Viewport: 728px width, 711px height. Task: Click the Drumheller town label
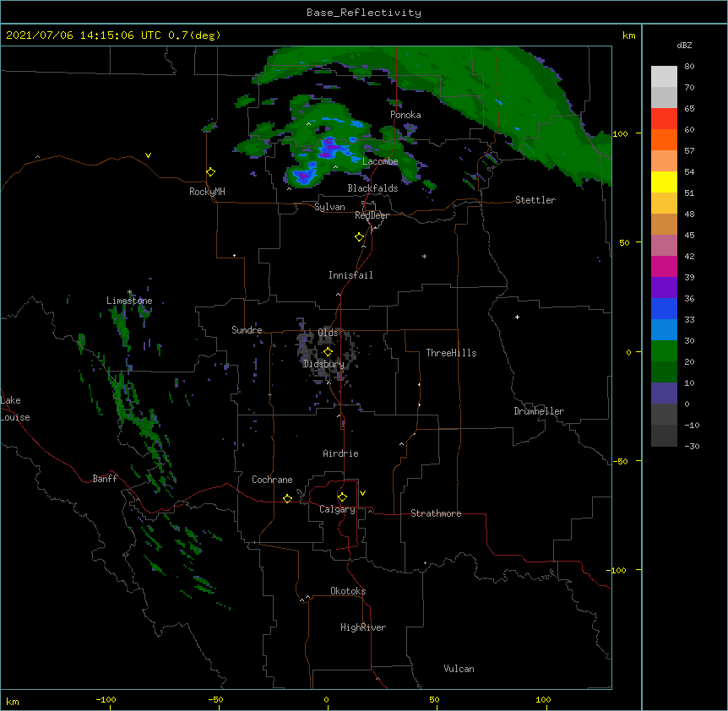[539, 411]
